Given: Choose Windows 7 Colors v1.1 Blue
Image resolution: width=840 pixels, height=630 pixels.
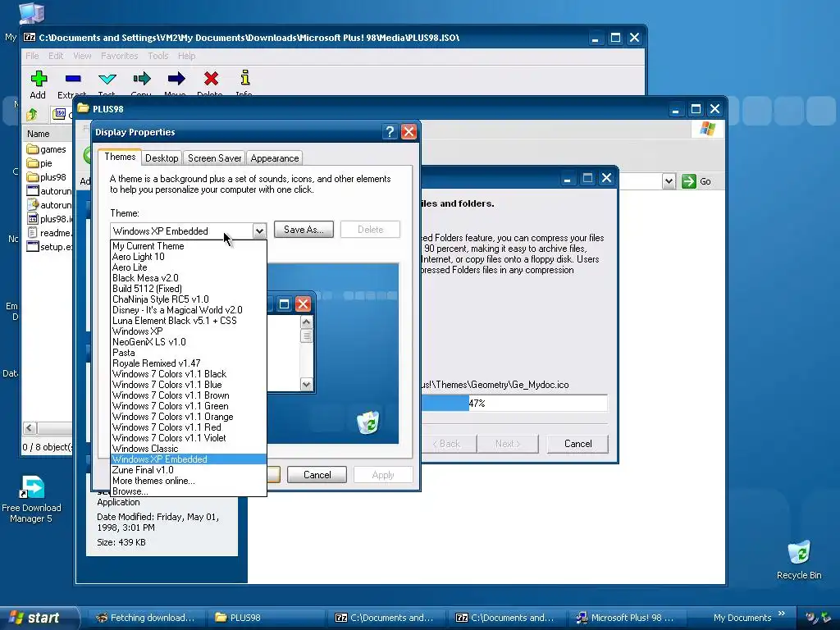Looking at the screenshot, I should pyautogui.click(x=188, y=385).
